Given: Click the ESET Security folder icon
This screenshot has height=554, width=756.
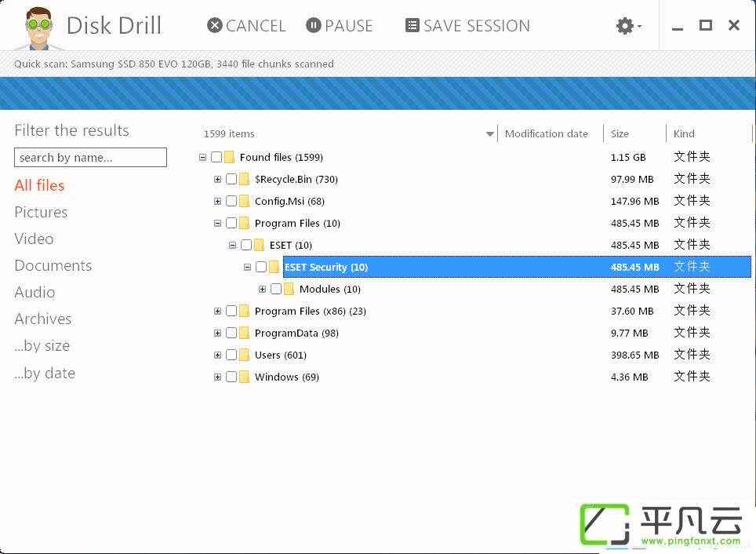Looking at the screenshot, I should pos(274,268).
